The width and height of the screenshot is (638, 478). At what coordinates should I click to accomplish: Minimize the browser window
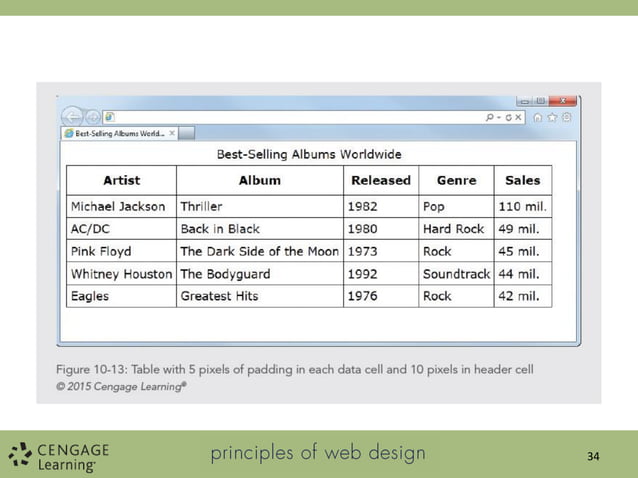pos(524,101)
